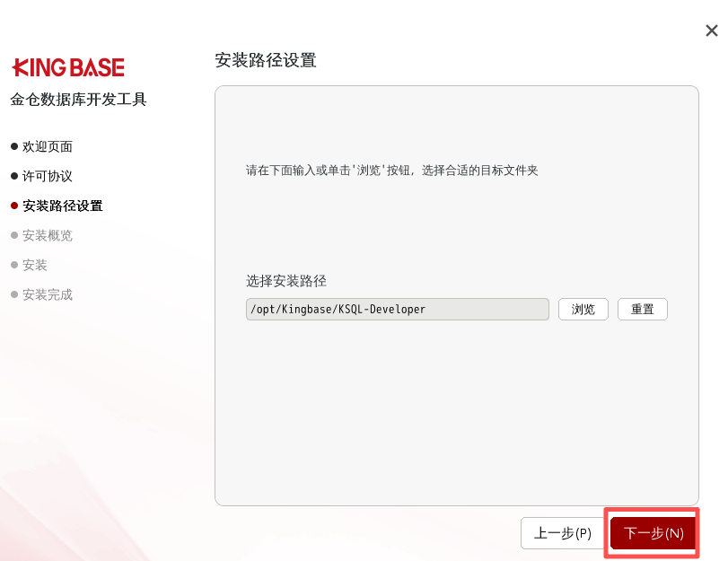Select the 安装概览 sidebar step

tap(48, 235)
